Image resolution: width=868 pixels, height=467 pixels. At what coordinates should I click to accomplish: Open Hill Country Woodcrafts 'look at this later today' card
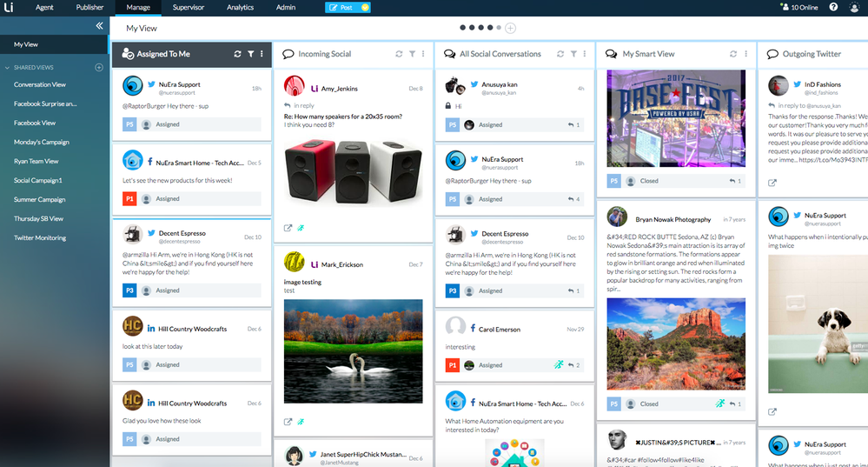[191, 345]
